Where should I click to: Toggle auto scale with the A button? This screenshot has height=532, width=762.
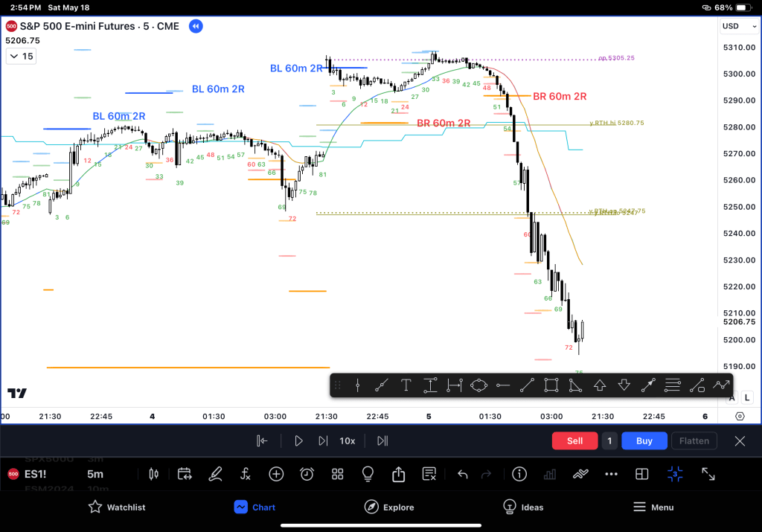732,398
